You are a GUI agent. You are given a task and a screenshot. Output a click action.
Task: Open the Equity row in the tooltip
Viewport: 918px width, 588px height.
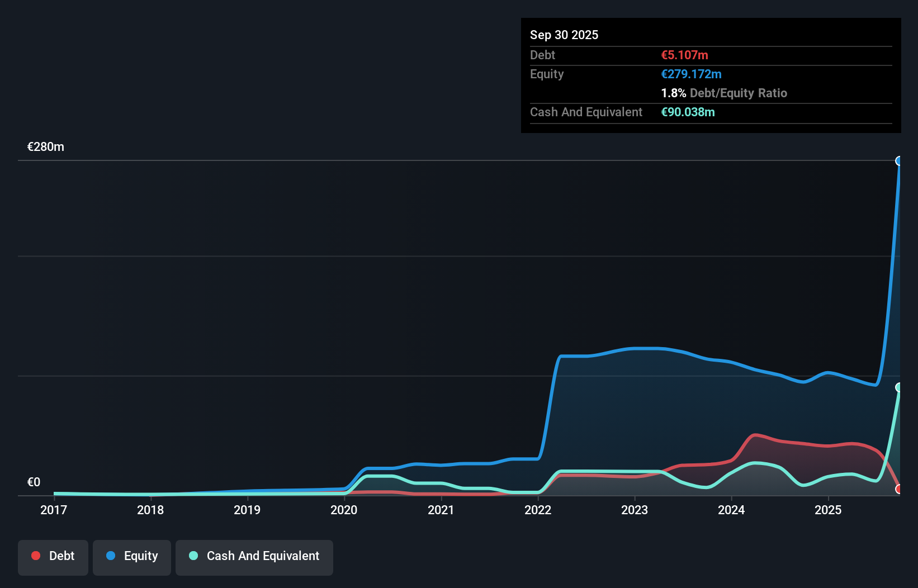(546, 74)
